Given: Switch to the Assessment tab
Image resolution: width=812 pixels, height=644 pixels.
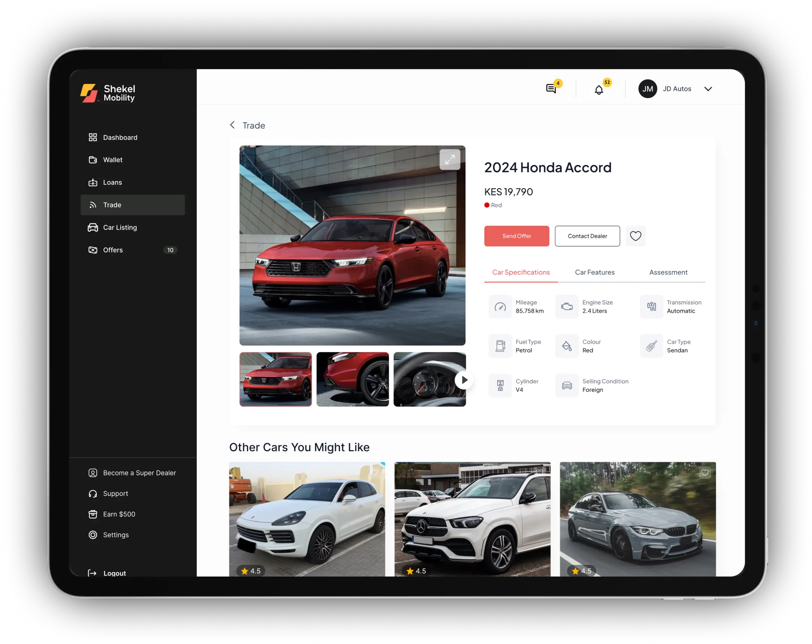Looking at the screenshot, I should 668,272.
